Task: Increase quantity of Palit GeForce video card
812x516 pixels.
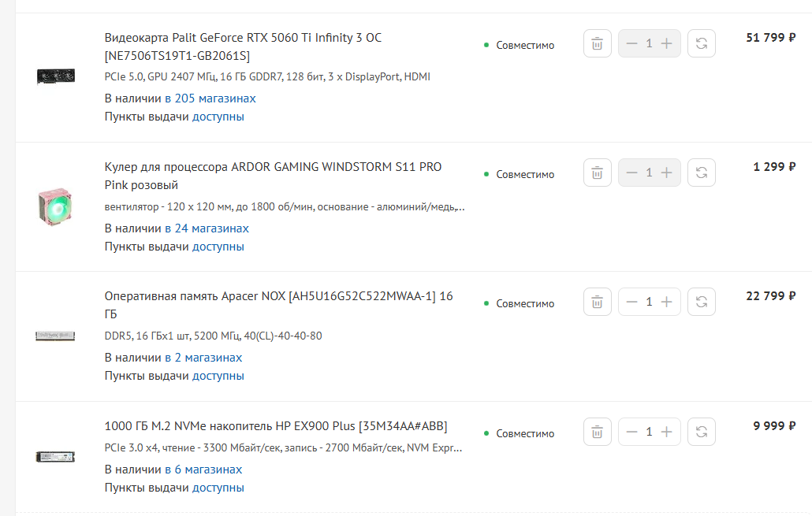Action: pyautogui.click(x=667, y=43)
